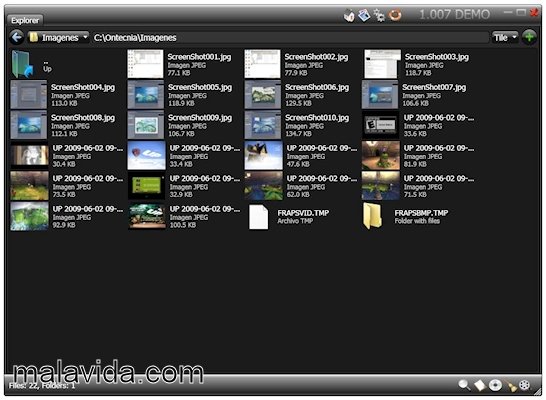Select the 62.0 KB UP image thumbnail
The image size is (546, 400).
(x=264, y=186)
